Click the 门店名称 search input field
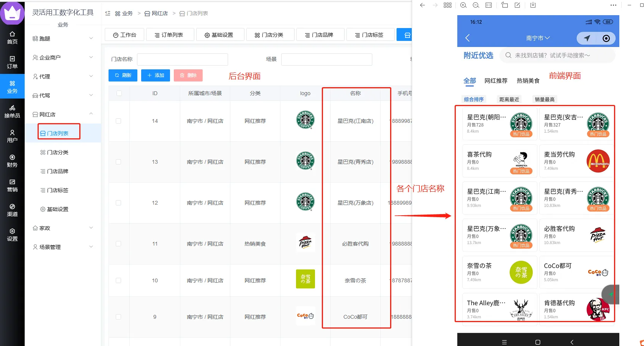This screenshot has width=644, height=346. click(182, 59)
